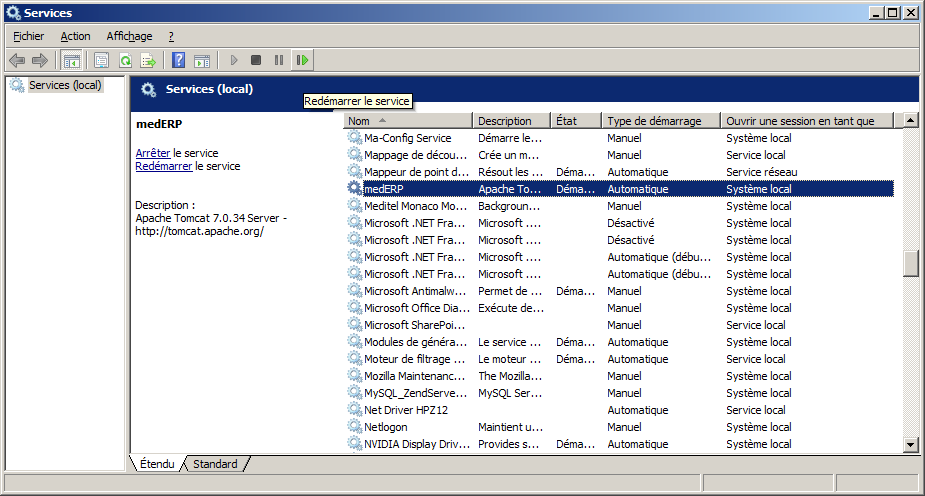
Task: Select Services (local) in the tree
Action: coord(65,85)
